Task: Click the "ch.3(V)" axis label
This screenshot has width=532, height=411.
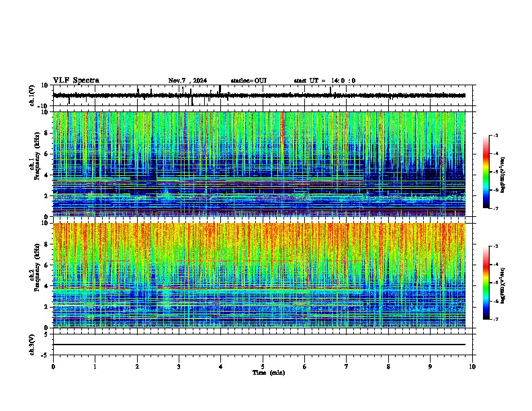Action: pyautogui.click(x=32, y=345)
